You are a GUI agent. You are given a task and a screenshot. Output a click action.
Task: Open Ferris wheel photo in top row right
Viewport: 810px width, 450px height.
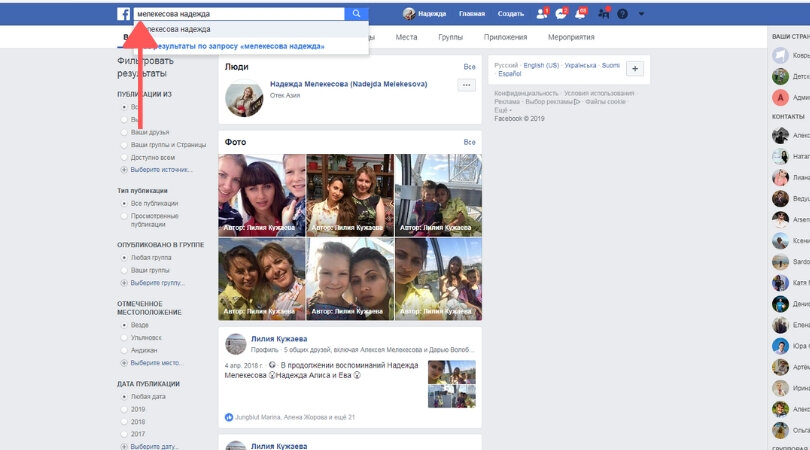pyautogui.click(x=439, y=195)
